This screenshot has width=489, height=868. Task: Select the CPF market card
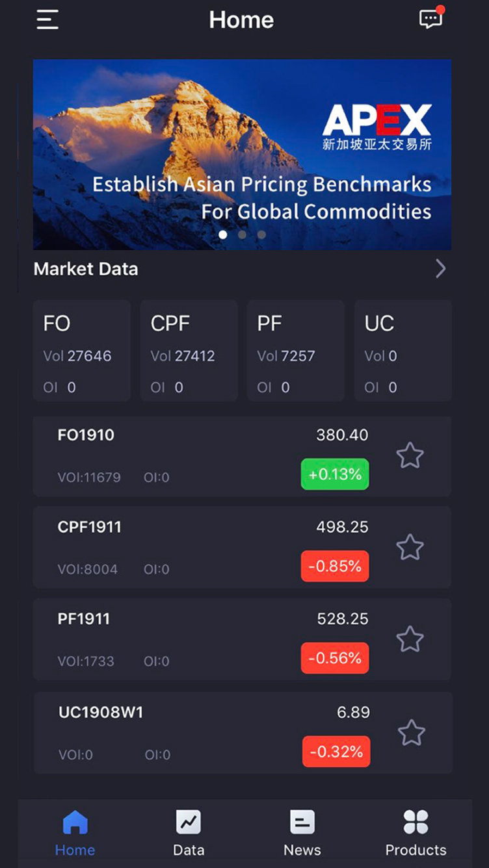pos(189,351)
